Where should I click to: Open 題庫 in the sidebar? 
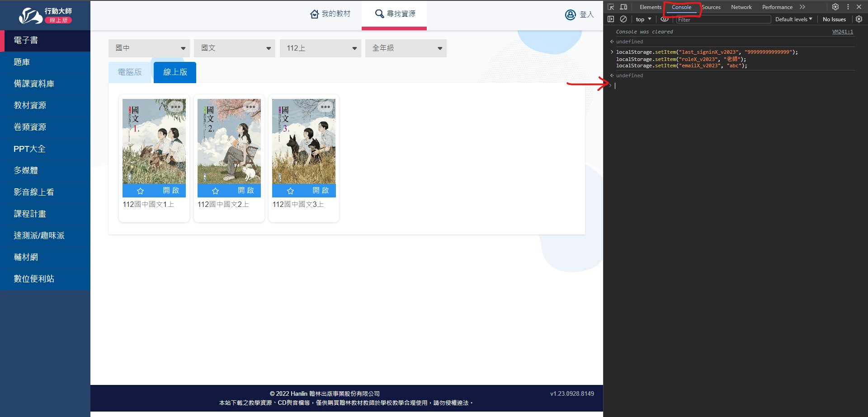click(x=45, y=62)
